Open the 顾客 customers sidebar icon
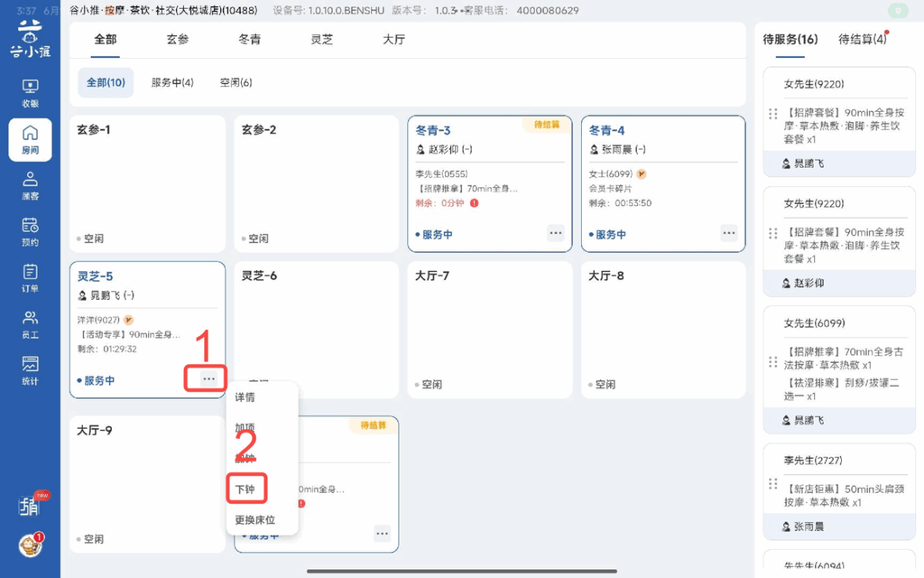The height and width of the screenshot is (578, 924). 30,186
